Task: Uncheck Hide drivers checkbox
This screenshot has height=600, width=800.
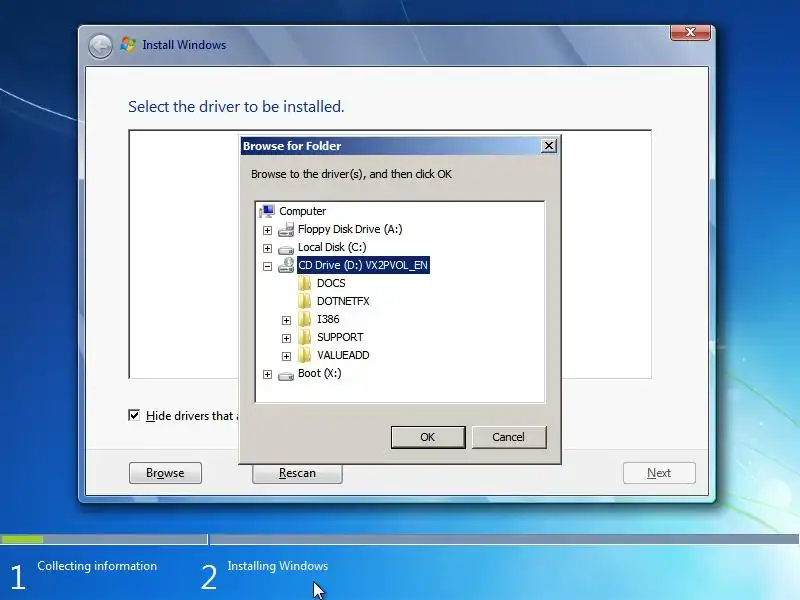Action: click(x=134, y=415)
